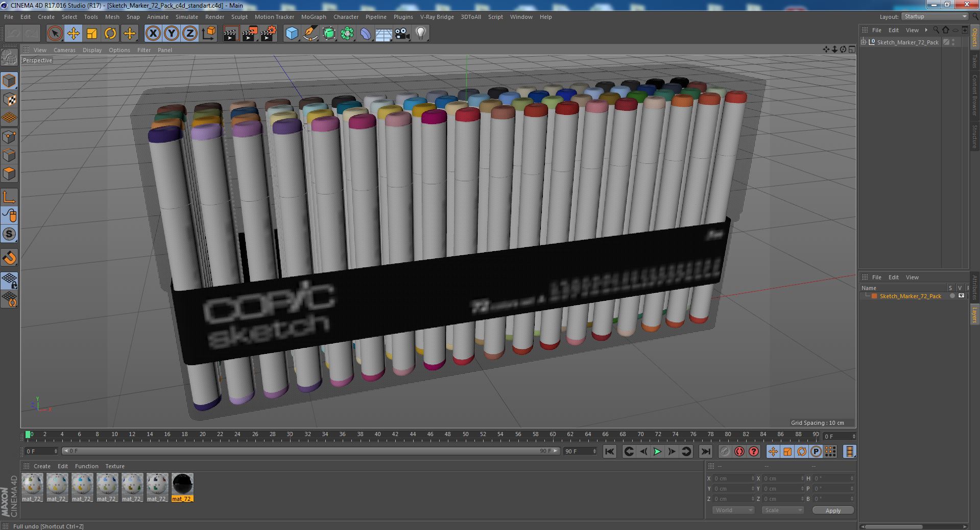Image resolution: width=980 pixels, height=530 pixels.
Task: Switch coordinate system icon
Action: pyautogui.click(x=209, y=34)
